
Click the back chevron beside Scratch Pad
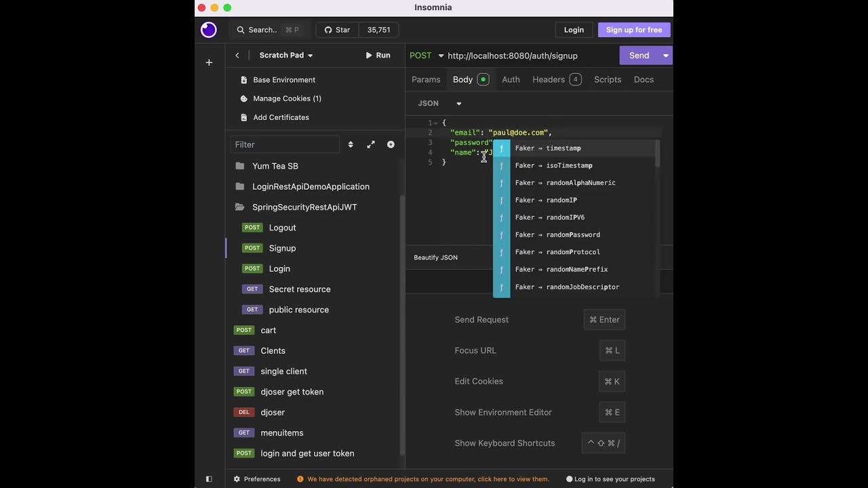[237, 56]
